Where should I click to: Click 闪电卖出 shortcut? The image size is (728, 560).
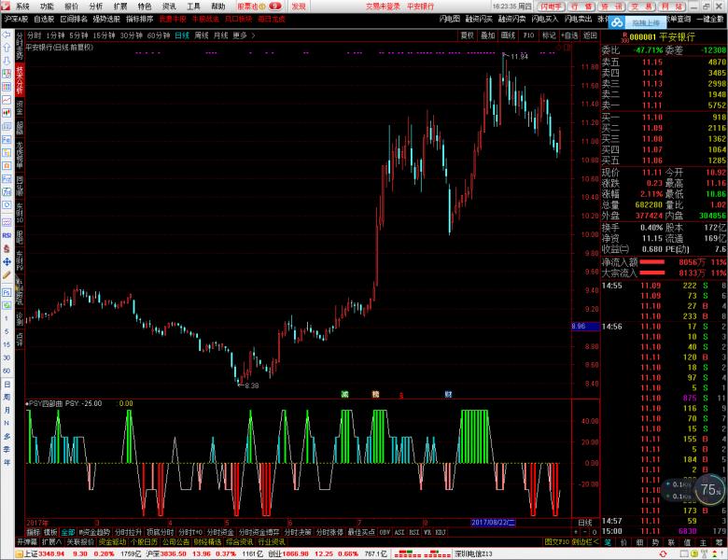[x=578, y=19]
